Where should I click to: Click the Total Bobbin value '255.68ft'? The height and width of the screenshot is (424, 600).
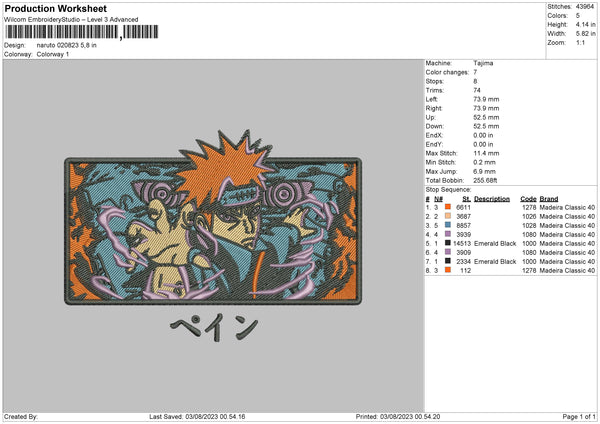[485, 180]
